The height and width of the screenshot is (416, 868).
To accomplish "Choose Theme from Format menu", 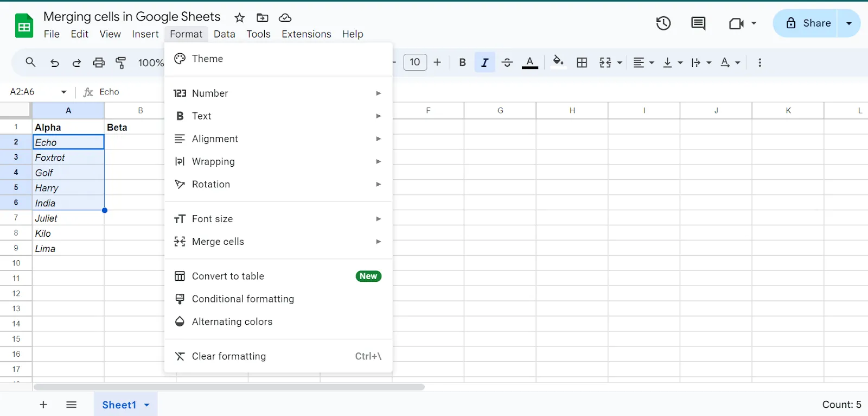I will click(278, 59).
